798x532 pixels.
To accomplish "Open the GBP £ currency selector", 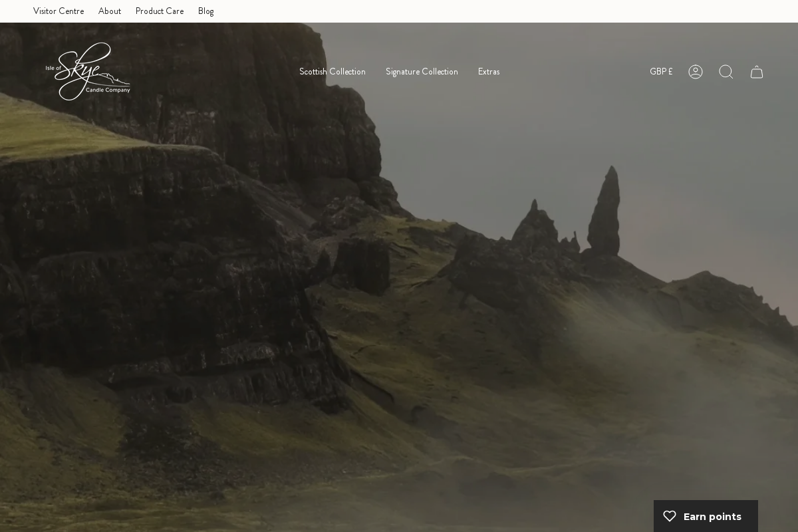I will [661, 72].
